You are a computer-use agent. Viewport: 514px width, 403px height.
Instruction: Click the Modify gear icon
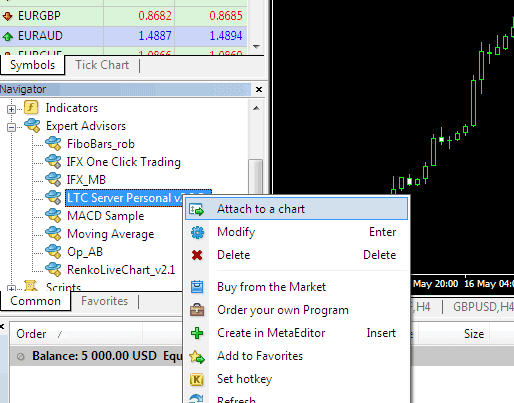[x=197, y=232]
